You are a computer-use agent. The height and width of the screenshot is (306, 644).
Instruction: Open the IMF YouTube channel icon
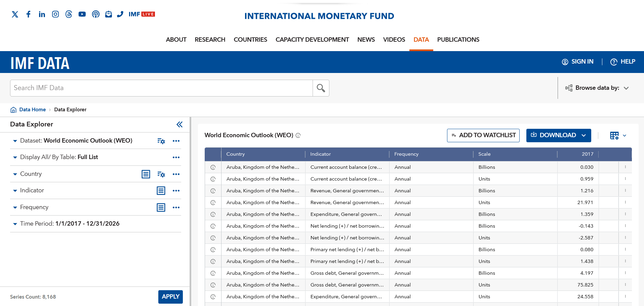[82, 14]
